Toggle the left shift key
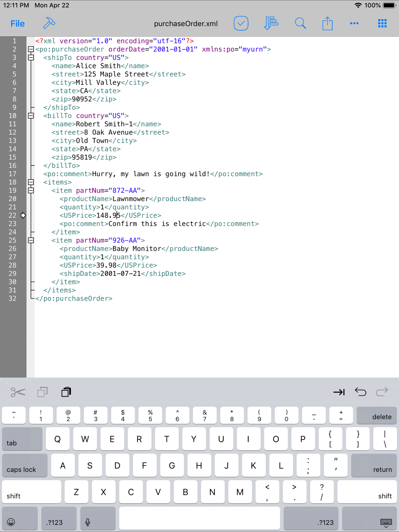The height and width of the screenshot is (532, 399). [31, 492]
